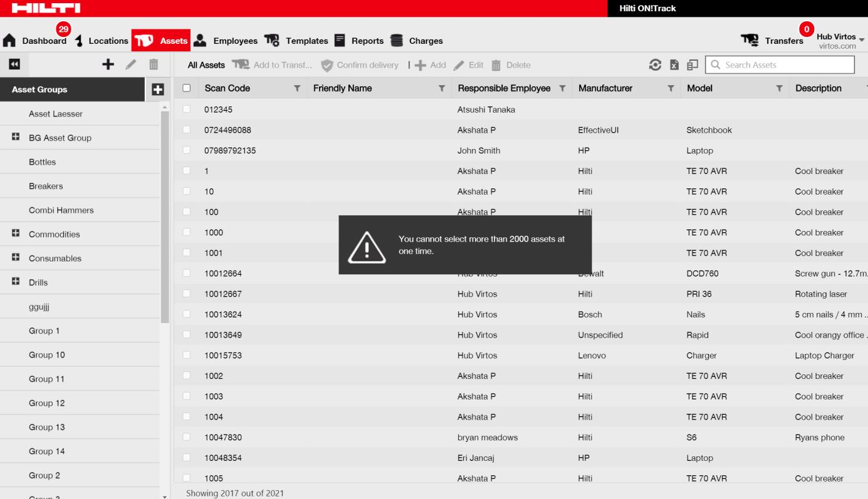Screen dimensions: 868x499
Task: Check the row with scan code 07989792135
Action: 186,150
